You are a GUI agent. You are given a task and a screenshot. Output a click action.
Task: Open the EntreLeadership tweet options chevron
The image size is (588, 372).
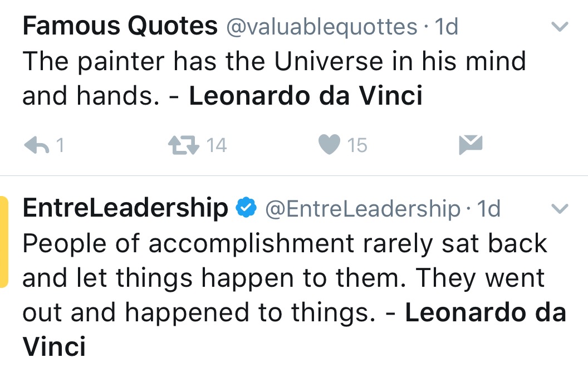pyautogui.click(x=560, y=208)
